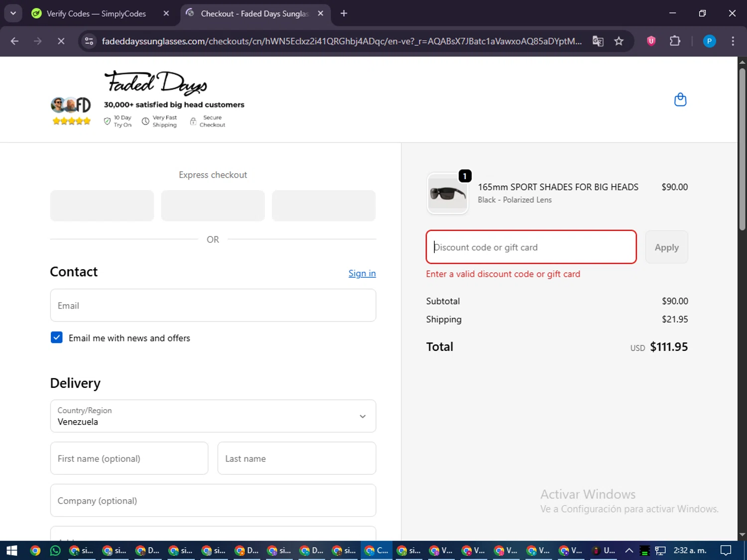Click the active 'C...' Chrome taskbar window
Screen dimensions: 747x560
tap(376, 551)
